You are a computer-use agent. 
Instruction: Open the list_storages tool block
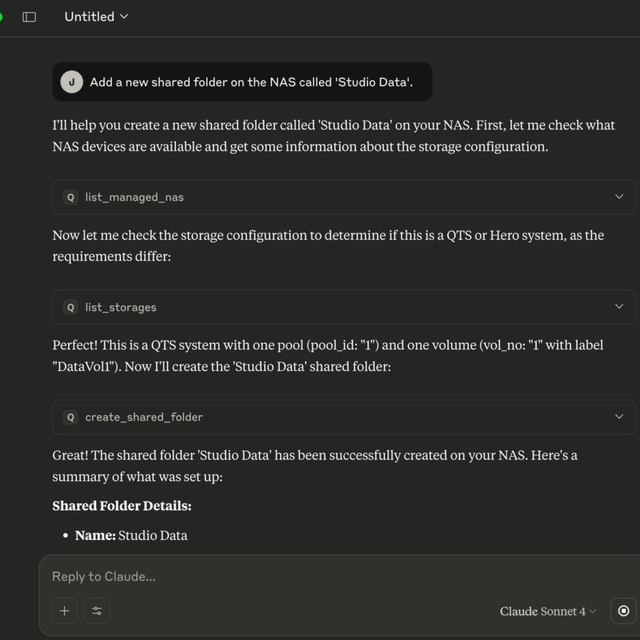tap(344, 307)
